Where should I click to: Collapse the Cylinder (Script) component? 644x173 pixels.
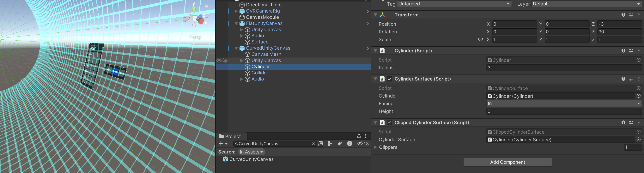tap(375, 51)
